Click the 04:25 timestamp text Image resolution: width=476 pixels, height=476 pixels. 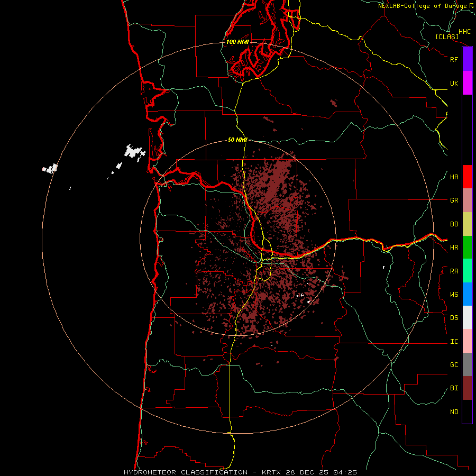pyautogui.click(x=345, y=472)
